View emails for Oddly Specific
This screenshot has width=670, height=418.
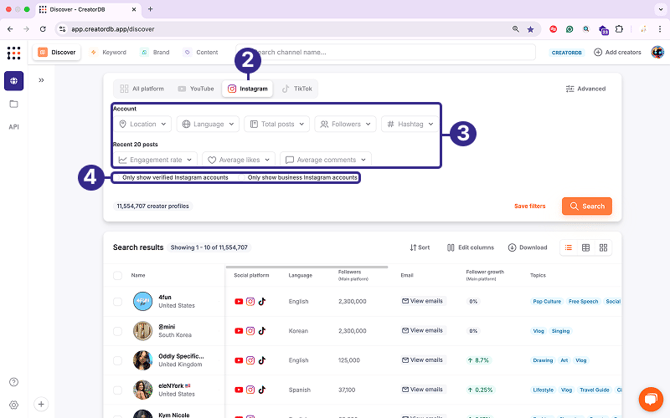[423, 360]
